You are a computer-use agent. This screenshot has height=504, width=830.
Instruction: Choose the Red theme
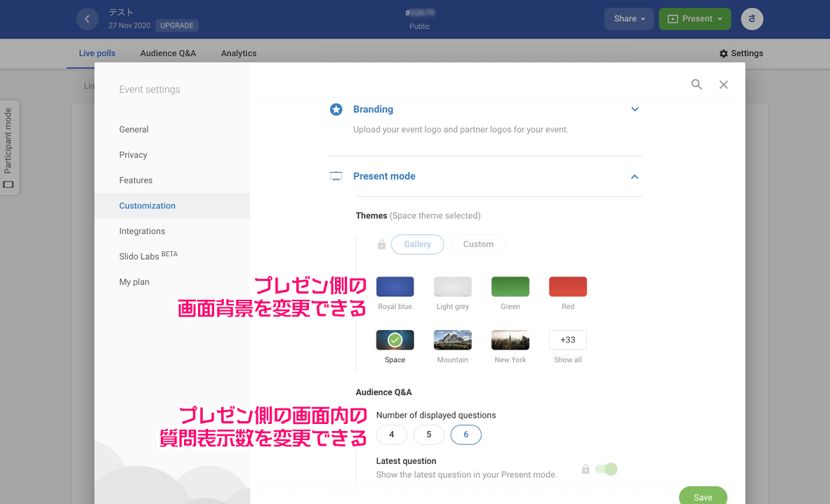point(568,287)
